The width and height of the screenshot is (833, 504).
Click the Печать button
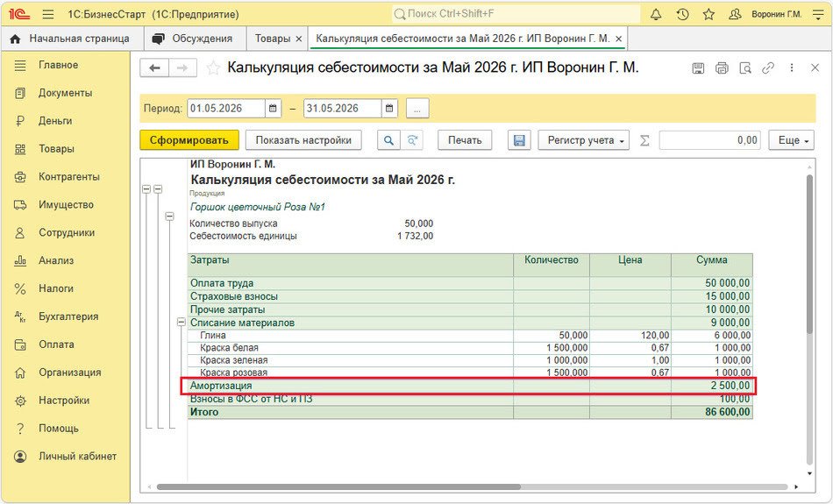point(465,140)
